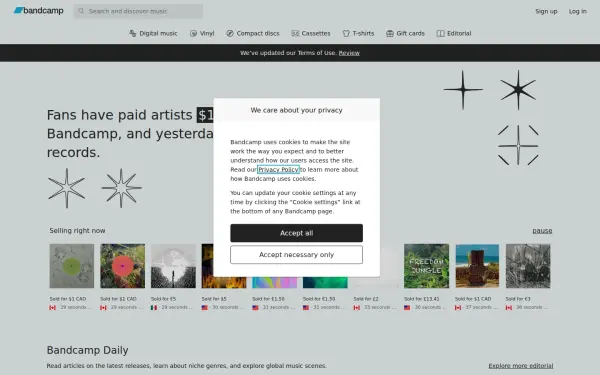
Task: Open the Privacy Policy link
Action: point(278,170)
